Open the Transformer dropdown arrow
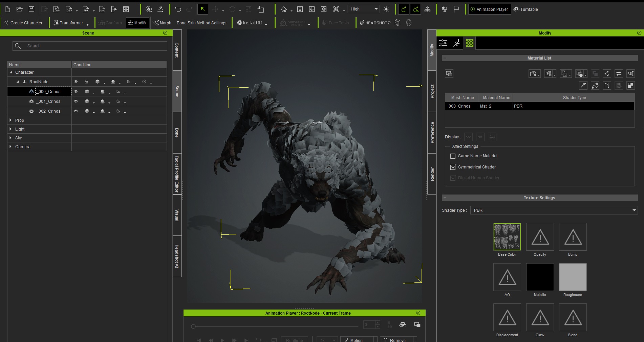 [87, 24]
